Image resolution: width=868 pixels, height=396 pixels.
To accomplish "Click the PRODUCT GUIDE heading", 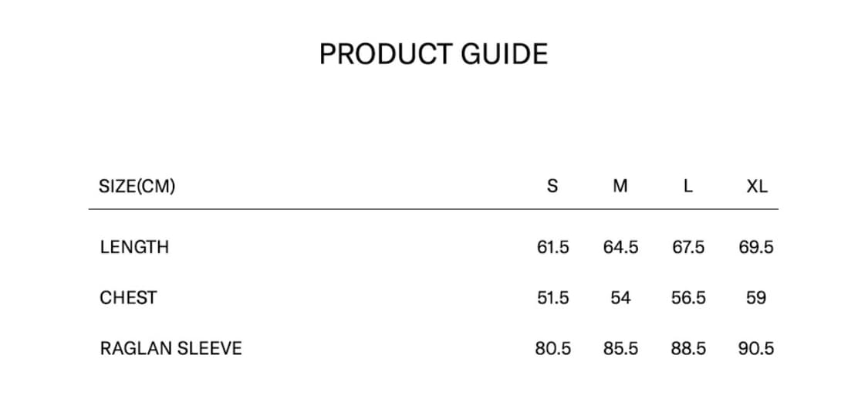I will point(434,54).
